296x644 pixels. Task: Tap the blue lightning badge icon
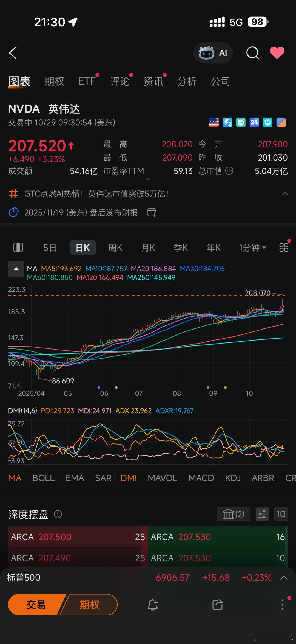[227, 122]
